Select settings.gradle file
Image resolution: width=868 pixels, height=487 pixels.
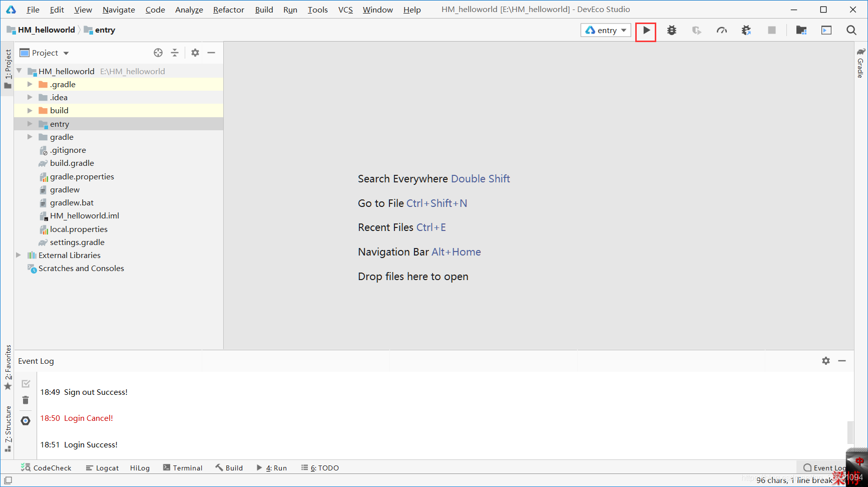pyautogui.click(x=77, y=242)
